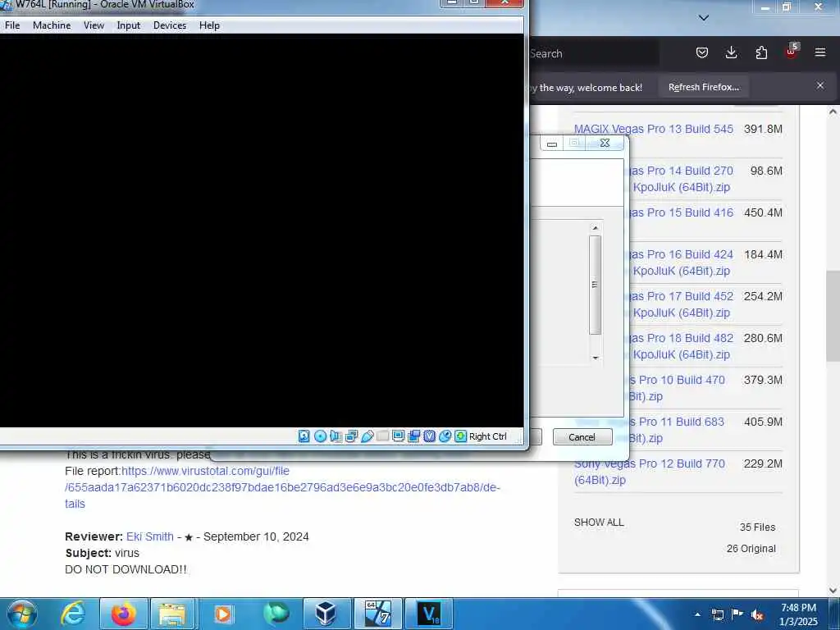This screenshot has width=840, height=630.
Task: Open the VirtualBox File menu
Action: tap(12, 25)
